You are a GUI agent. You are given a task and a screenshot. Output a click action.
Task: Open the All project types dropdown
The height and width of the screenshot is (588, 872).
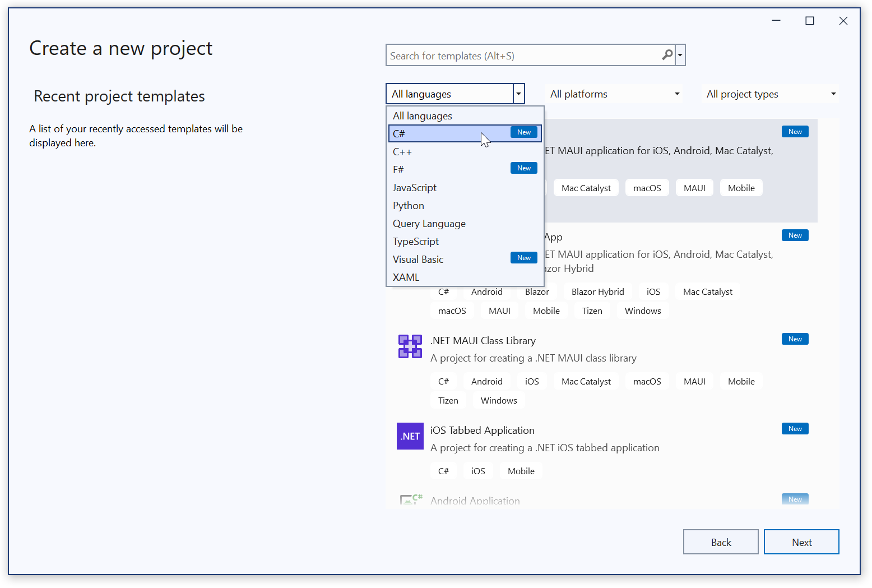pyautogui.click(x=771, y=94)
